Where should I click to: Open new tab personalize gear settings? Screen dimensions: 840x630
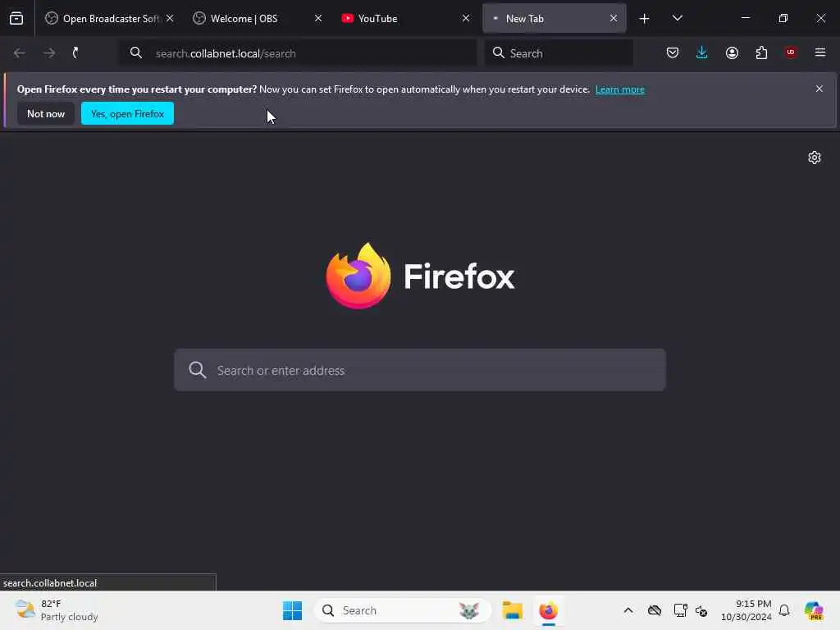pyautogui.click(x=815, y=157)
